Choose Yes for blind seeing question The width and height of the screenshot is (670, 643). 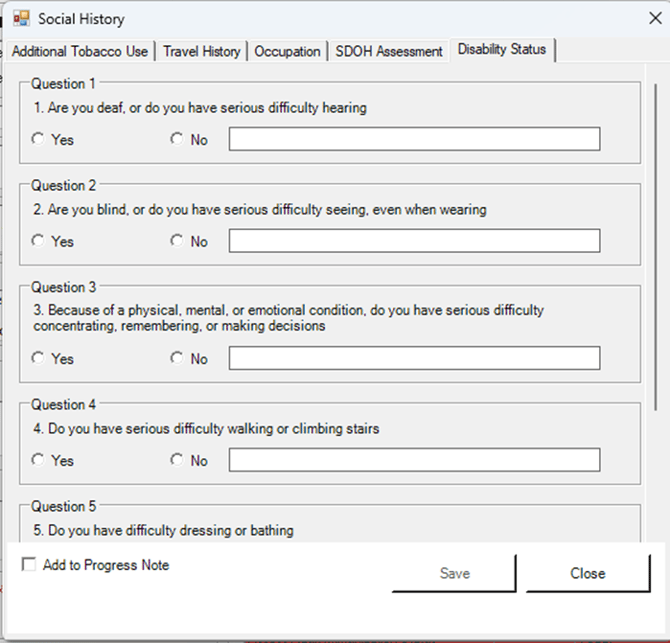pyautogui.click(x=38, y=241)
